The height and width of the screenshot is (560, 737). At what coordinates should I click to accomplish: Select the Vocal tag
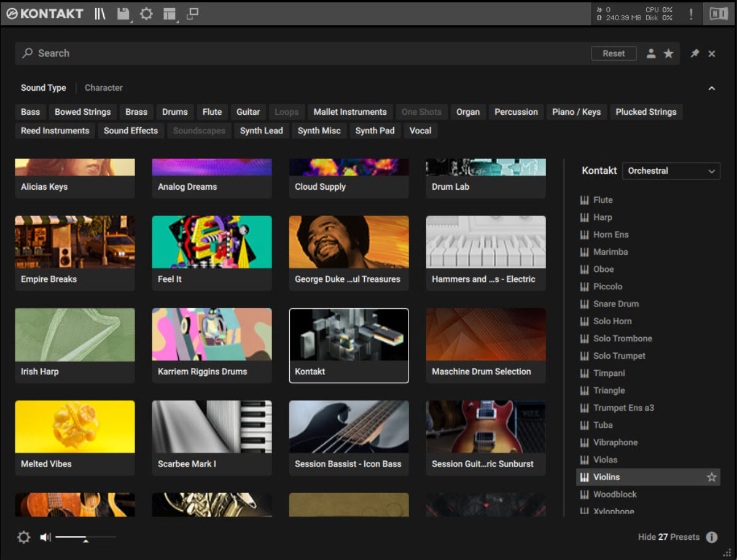tap(421, 130)
